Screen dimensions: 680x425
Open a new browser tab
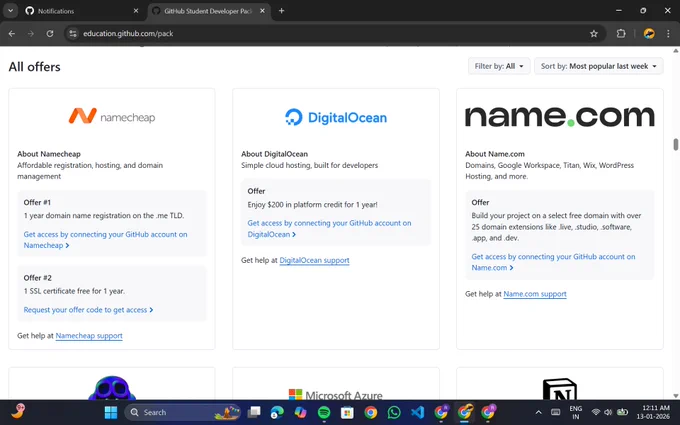tap(281, 11)
